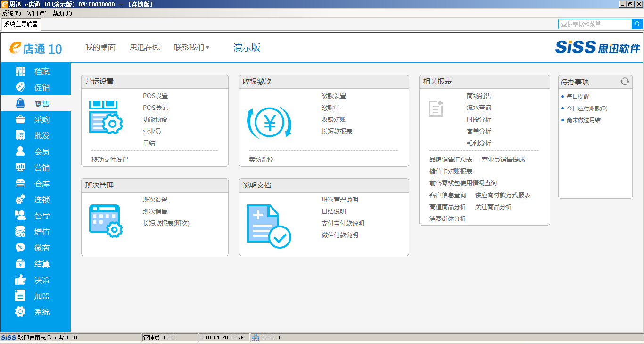
Task: Open 商场销售 report
Action: (479, 96)
